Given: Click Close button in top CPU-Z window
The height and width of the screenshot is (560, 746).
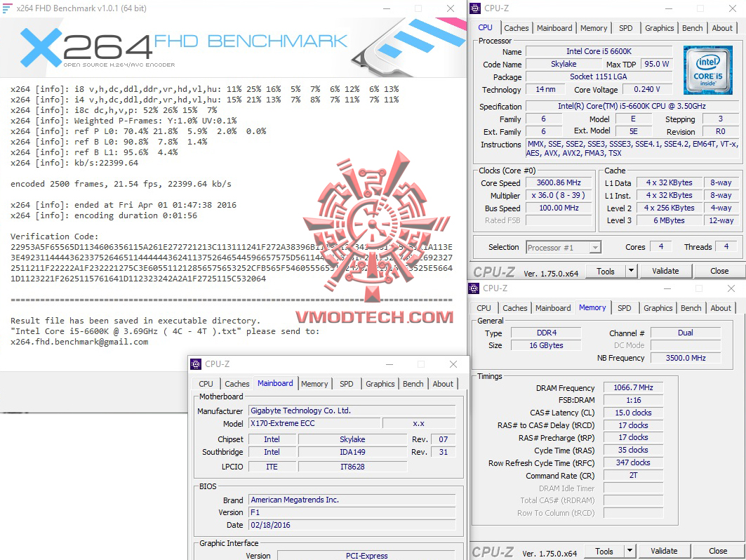Looking at the screenshot, I should pos(719,271).
